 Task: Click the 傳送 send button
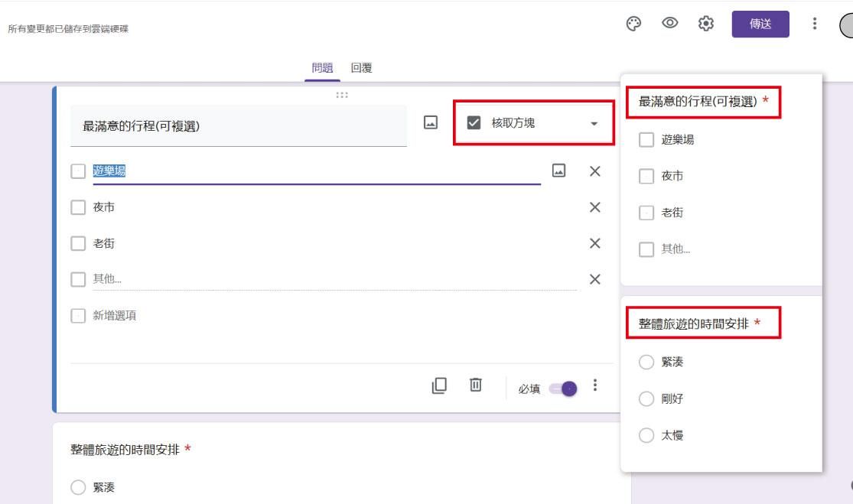(x=760, y=24)
